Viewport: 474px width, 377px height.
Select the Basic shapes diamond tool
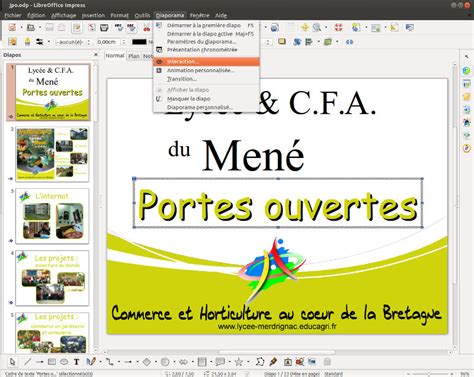coord(147,361)
